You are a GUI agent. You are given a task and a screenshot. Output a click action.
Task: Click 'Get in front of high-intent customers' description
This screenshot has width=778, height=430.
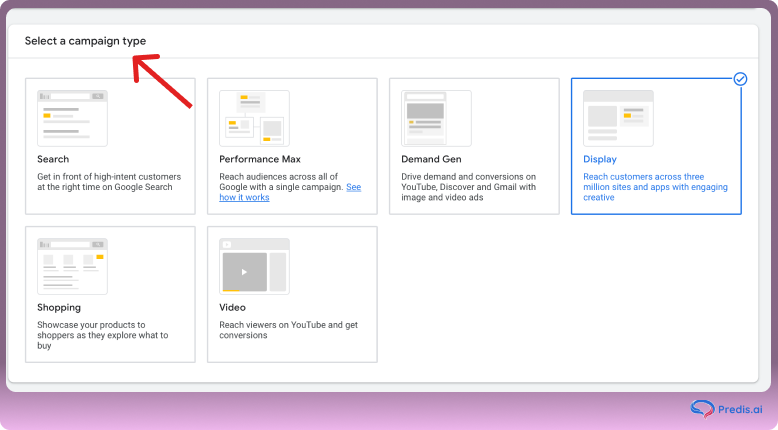(109, 182)
